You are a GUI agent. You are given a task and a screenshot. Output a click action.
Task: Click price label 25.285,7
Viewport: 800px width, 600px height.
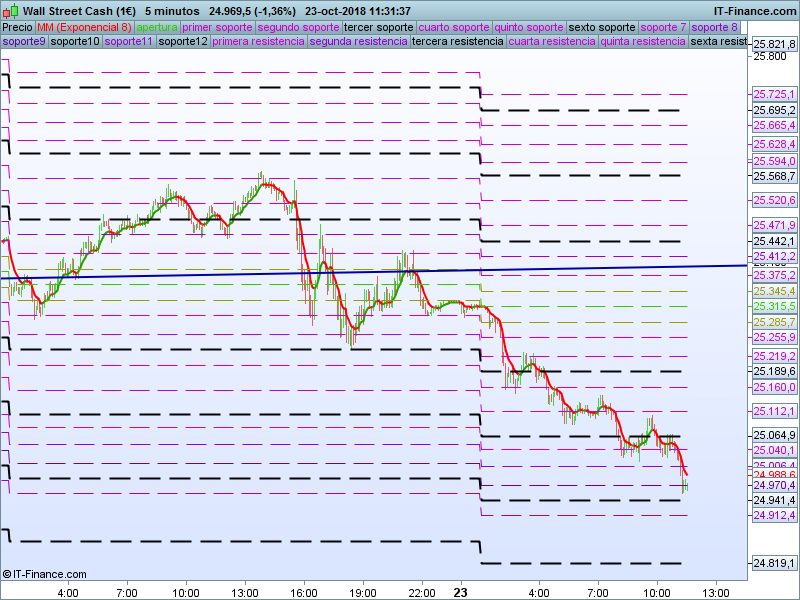click(x=774, y=322)
